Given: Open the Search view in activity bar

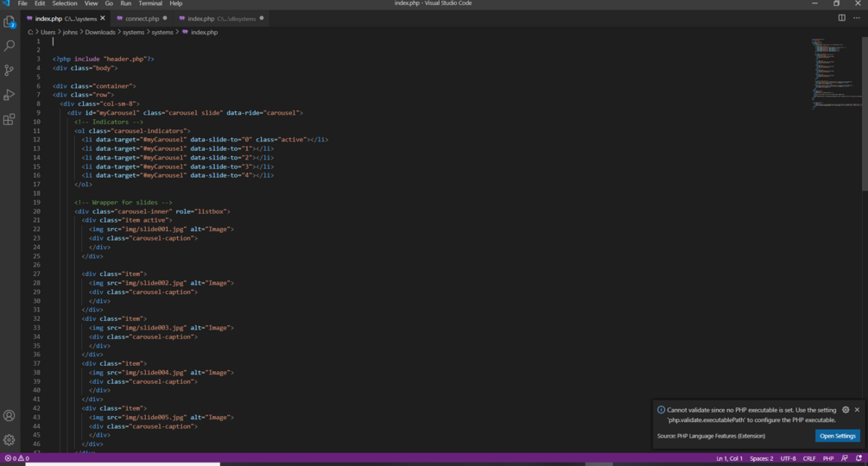Looking at the screenshot, I should click(9, 46).
